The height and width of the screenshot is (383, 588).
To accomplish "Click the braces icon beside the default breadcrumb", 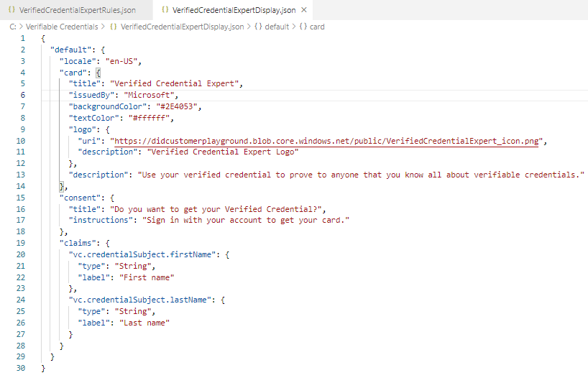I will click(x=258, y=27).
